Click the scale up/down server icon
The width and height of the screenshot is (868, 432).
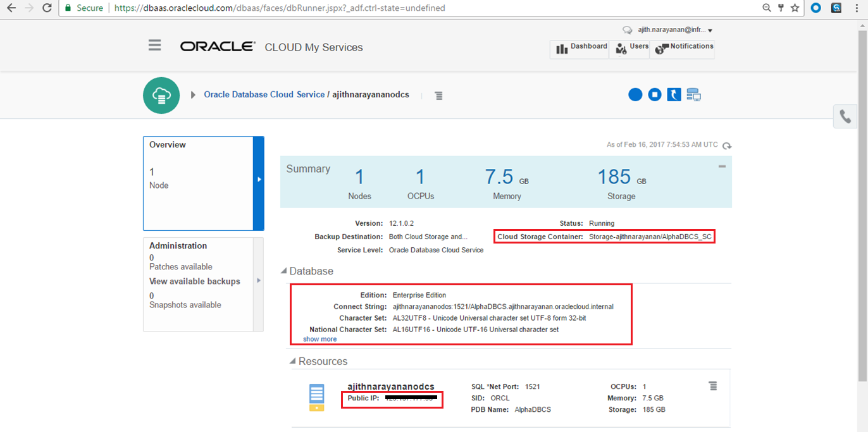[x=694, y=94]
